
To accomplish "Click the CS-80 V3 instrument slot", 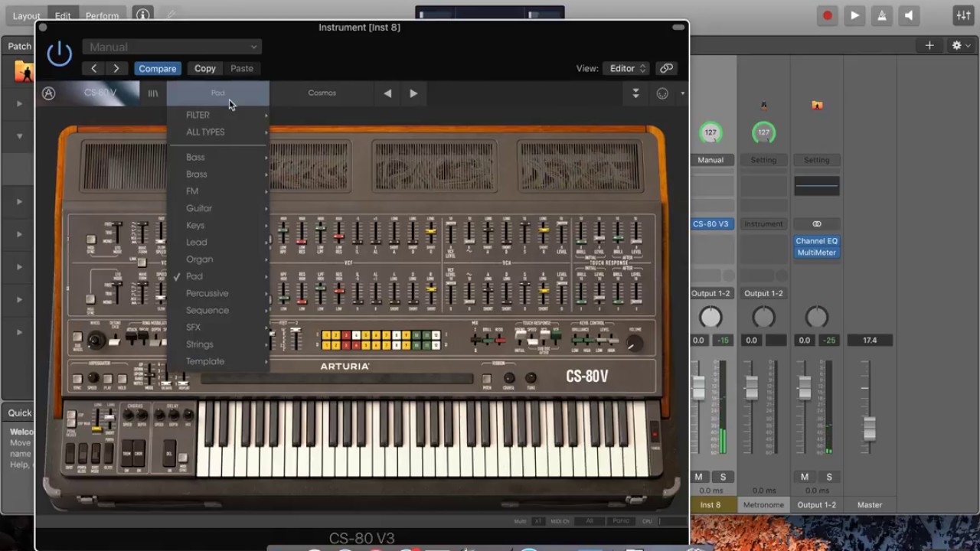I will pos(711,224).
